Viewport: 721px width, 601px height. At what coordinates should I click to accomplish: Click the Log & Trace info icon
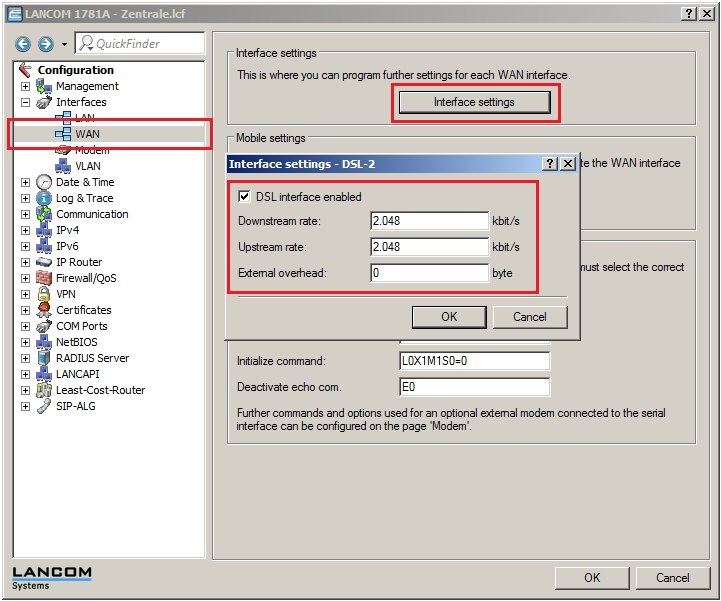pos(44,198)
